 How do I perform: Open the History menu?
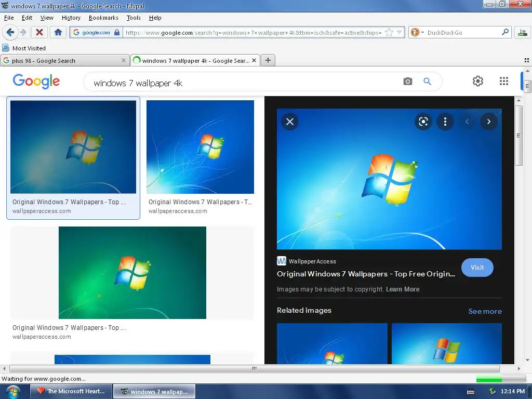tap(71, 18)
